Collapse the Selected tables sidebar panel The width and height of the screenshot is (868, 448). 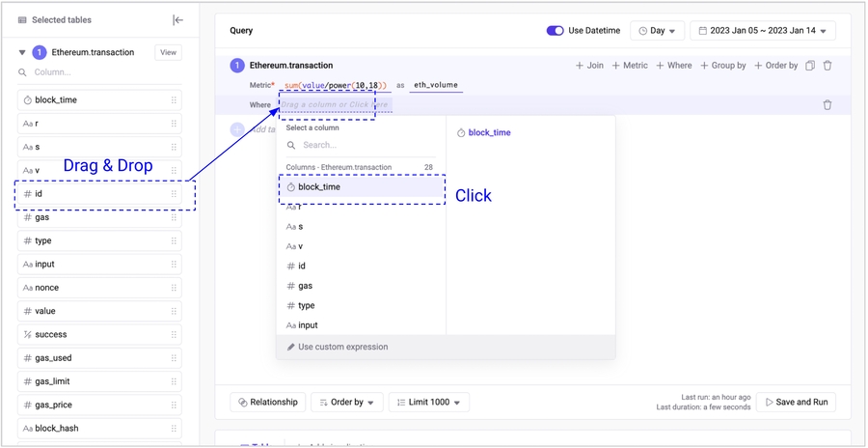177,20
